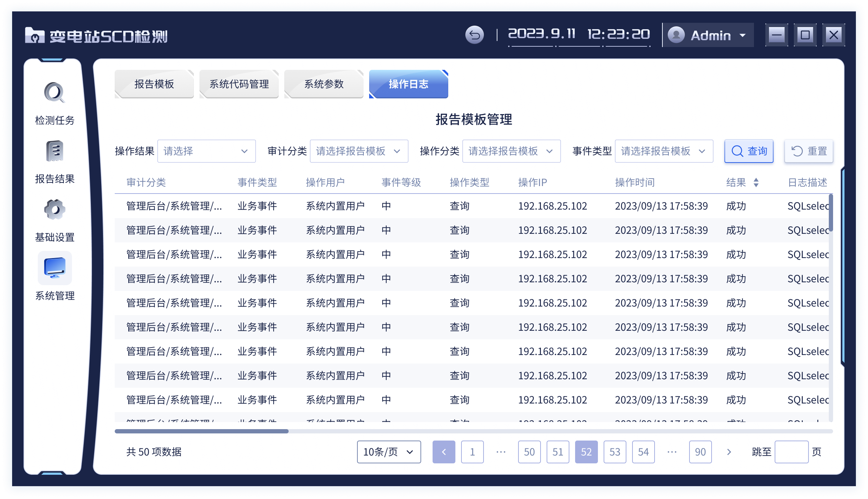This screenshot has width=868, height=499.
Task: Open the Admin account dropdown
Action: [708, 35]
